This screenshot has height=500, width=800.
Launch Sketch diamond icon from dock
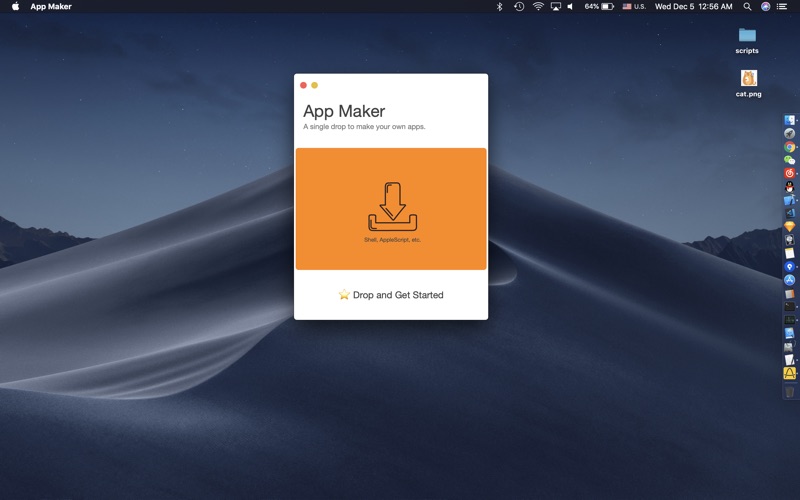[x=789, y=227]
